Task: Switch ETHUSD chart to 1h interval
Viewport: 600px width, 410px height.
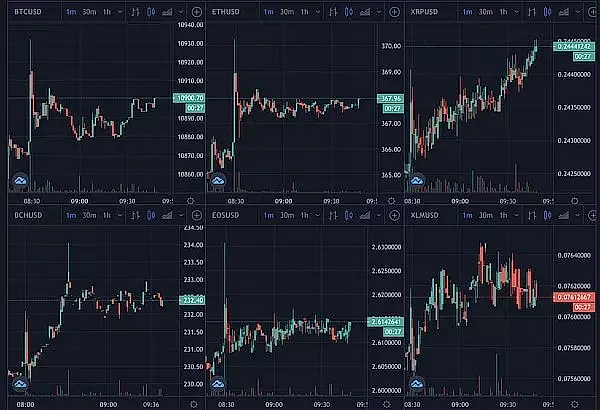Action: click(304, 12)
